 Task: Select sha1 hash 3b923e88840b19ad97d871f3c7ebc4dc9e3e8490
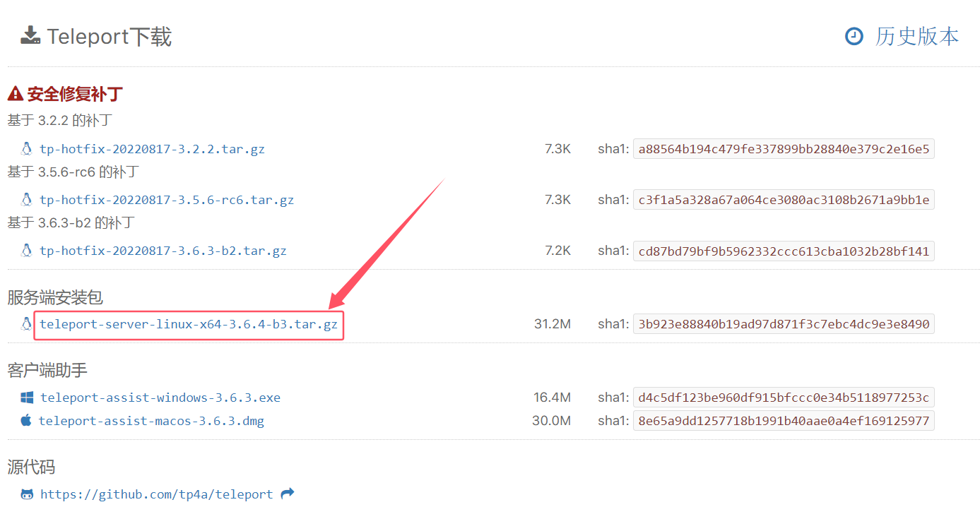click(x=784, y=324)
